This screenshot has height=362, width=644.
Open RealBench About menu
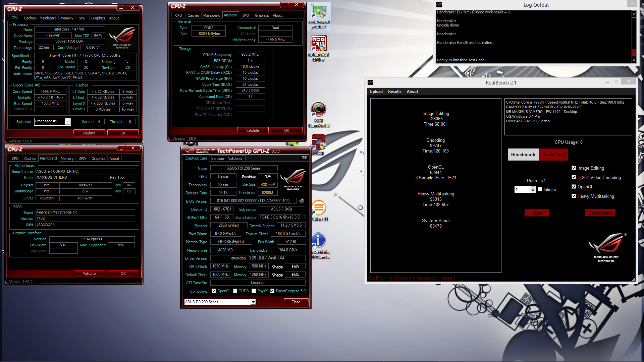413,92
